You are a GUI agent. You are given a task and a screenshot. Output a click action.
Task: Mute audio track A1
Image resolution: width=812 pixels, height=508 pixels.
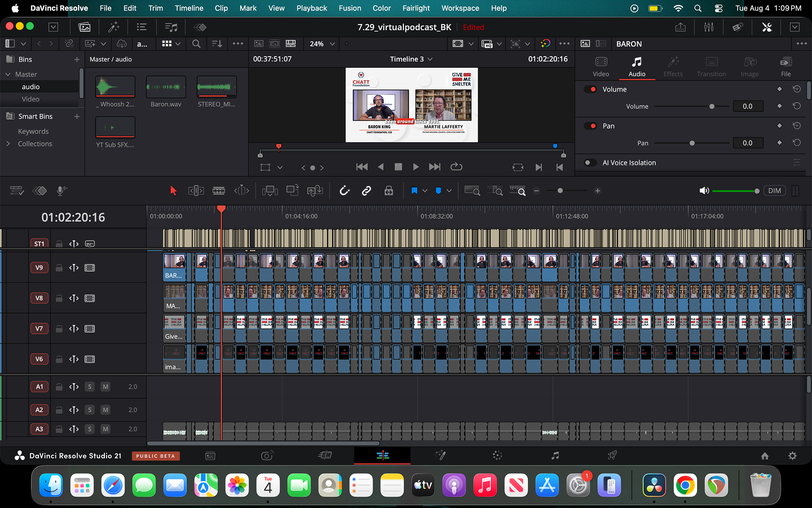(105, 387)
